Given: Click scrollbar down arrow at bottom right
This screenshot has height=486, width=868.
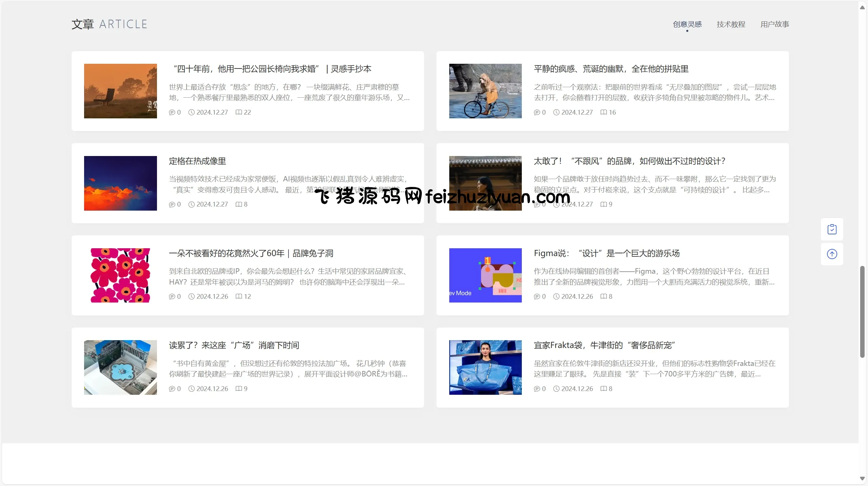Looking at the screenshot, I should click(862, 479).
